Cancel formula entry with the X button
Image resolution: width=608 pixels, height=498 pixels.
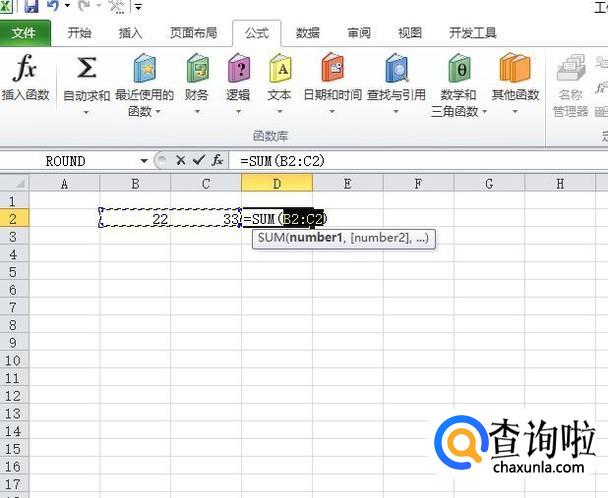pos(180,160)
